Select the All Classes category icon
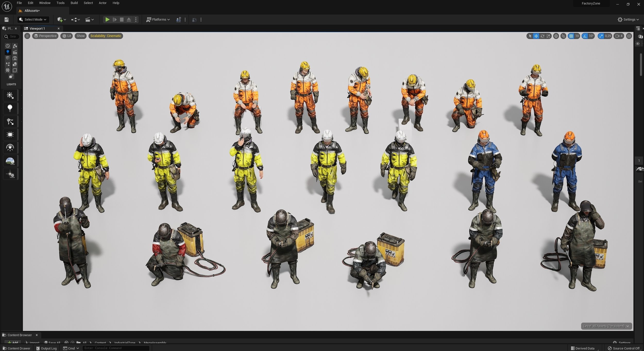This screenshot has height=351, width=644. tap(11, 77)
